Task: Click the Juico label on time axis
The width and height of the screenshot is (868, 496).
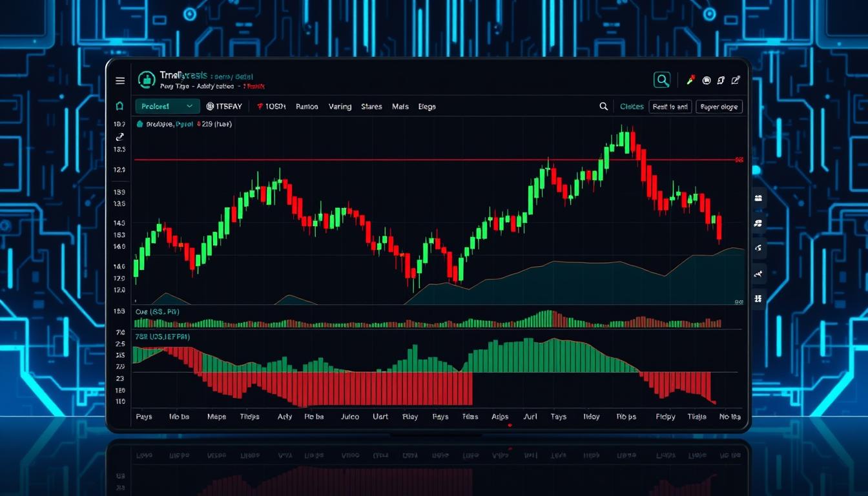Action: click(349, 417)
